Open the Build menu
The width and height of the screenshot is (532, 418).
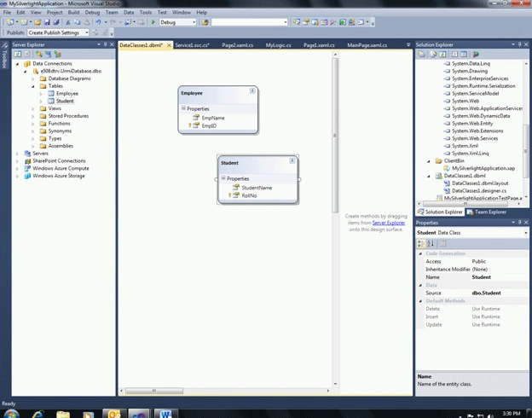point(73,12)
